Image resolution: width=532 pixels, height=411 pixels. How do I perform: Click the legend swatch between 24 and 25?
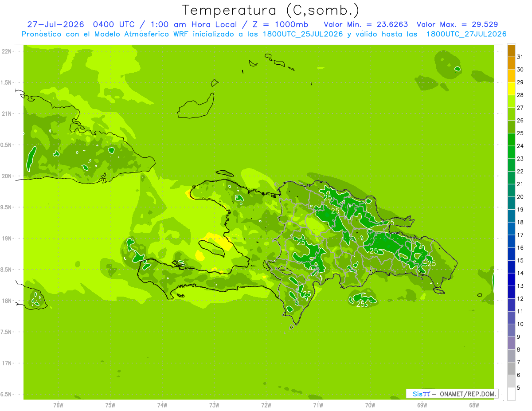point(511,140)
